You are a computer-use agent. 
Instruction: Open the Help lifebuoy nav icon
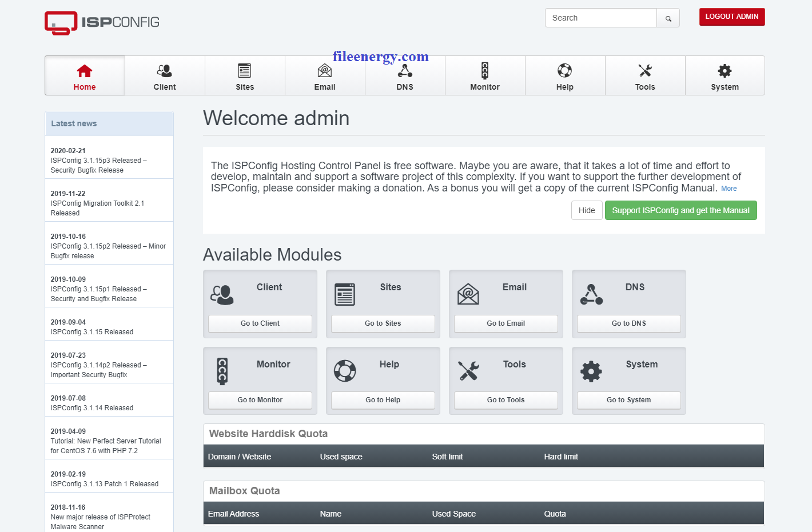565,71
